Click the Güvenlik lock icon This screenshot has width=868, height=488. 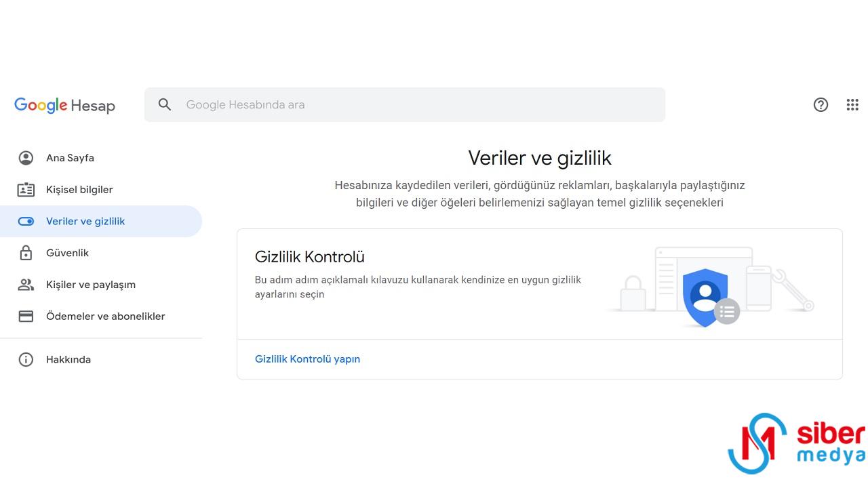26,253
